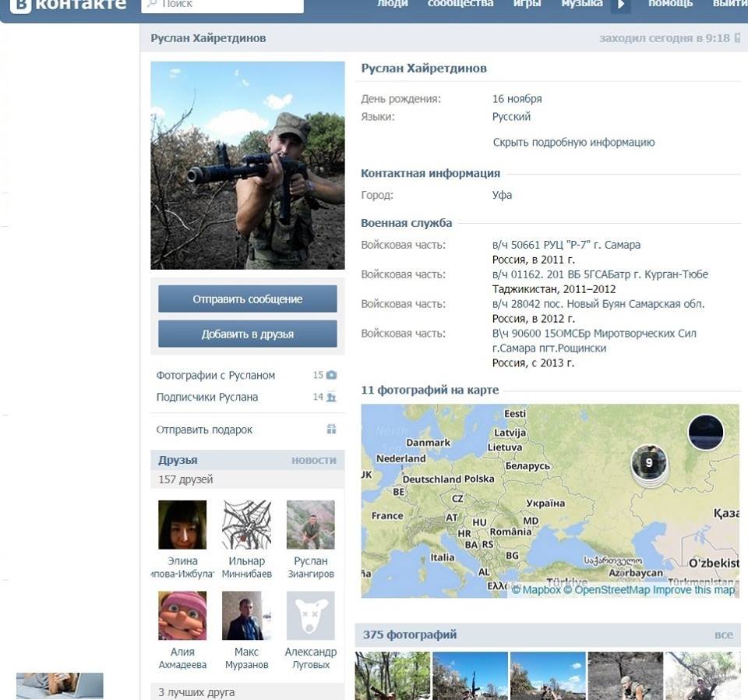
Task: Open the сообщества menu item
Action: click(460, 5)
